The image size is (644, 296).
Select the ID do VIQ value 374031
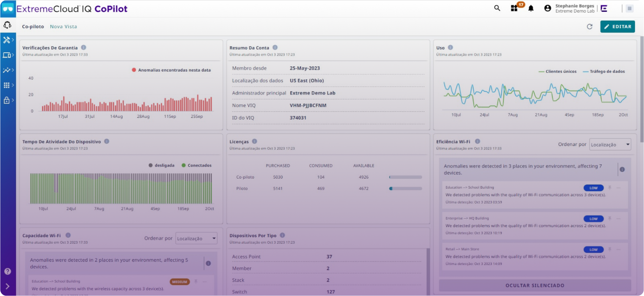298,118
